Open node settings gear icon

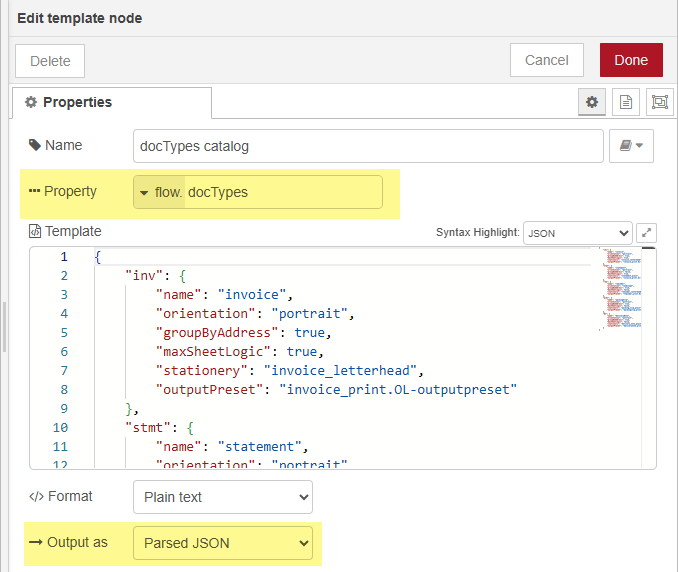(x=592, y=102)
